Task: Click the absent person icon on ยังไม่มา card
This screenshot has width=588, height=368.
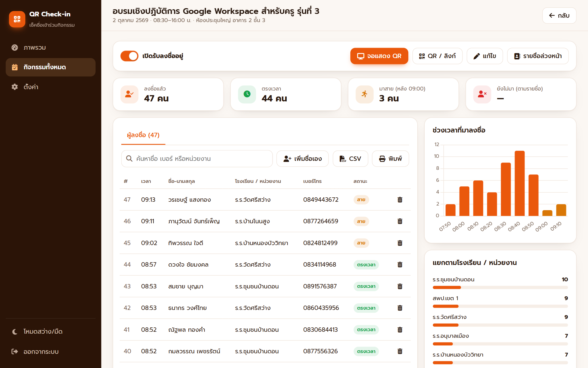Action: coord(482,94)
